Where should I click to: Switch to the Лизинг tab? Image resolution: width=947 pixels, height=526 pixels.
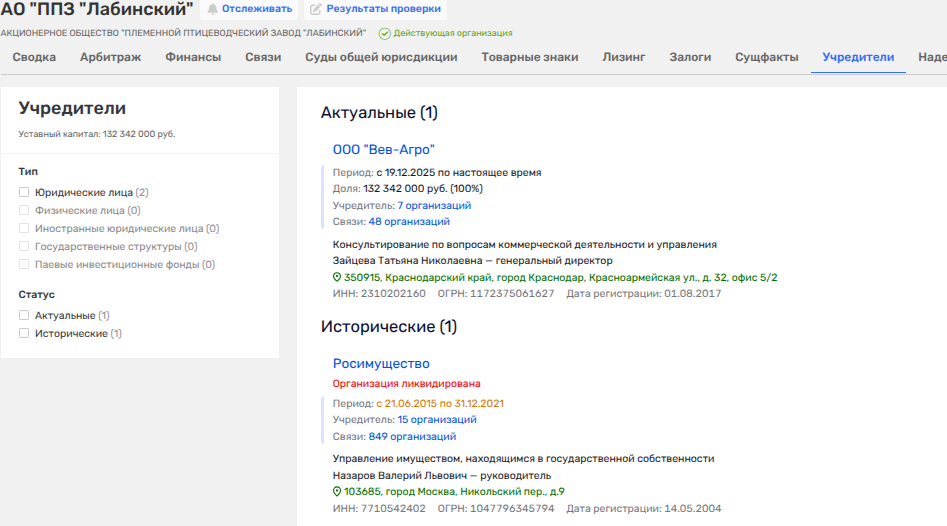[x=624, y=57]
